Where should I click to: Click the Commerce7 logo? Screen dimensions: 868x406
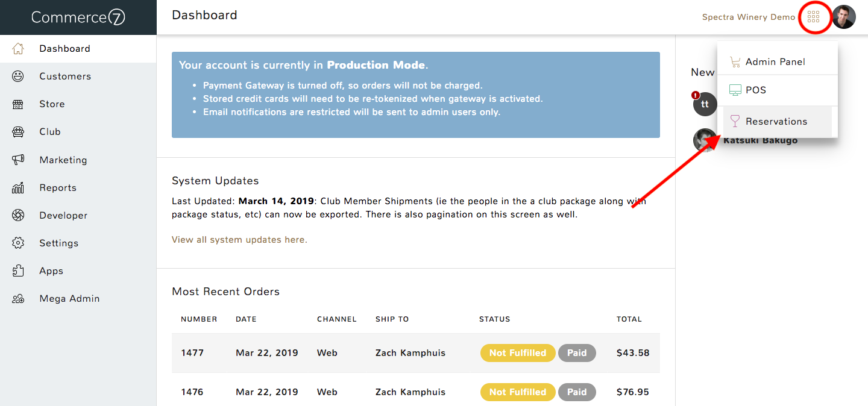(x=78, y=17)
